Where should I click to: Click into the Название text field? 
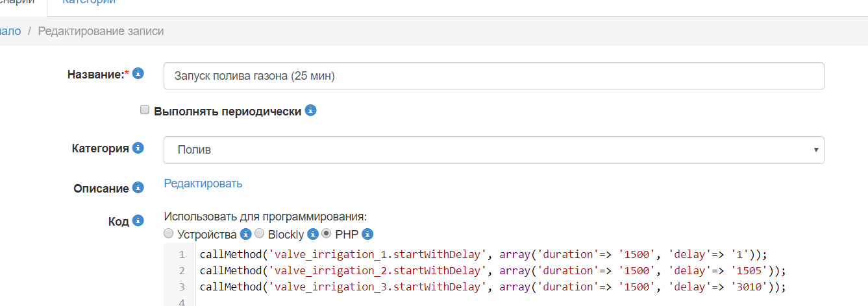click(x=493, y=76)
